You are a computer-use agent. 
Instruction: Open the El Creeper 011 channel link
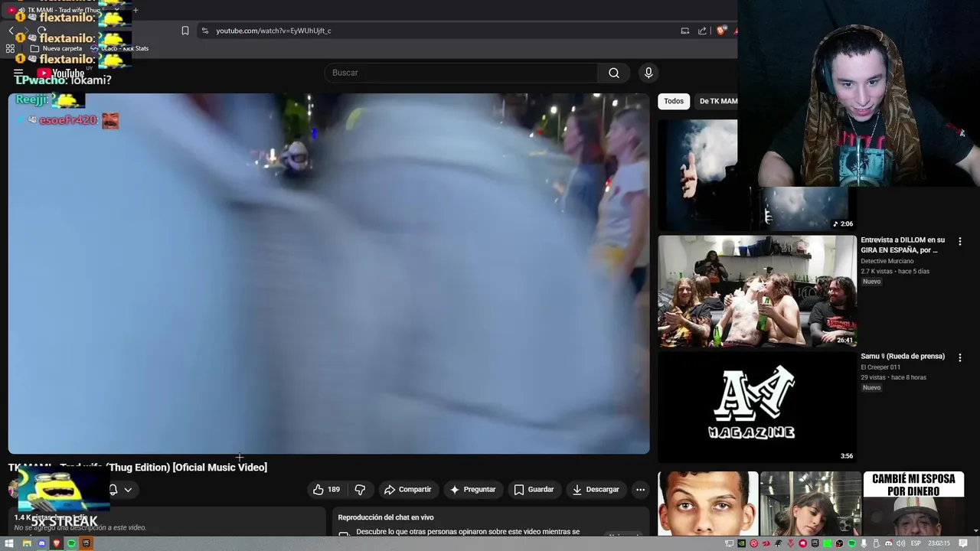(880, 367)
